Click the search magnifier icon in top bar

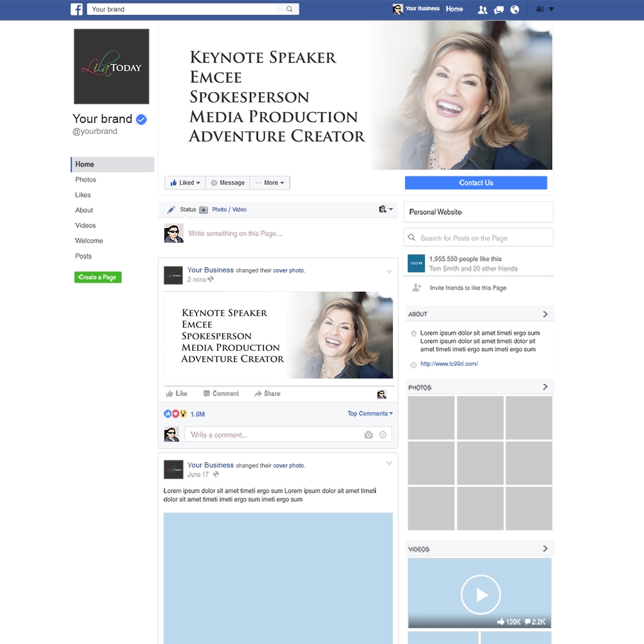pos(289,9)
